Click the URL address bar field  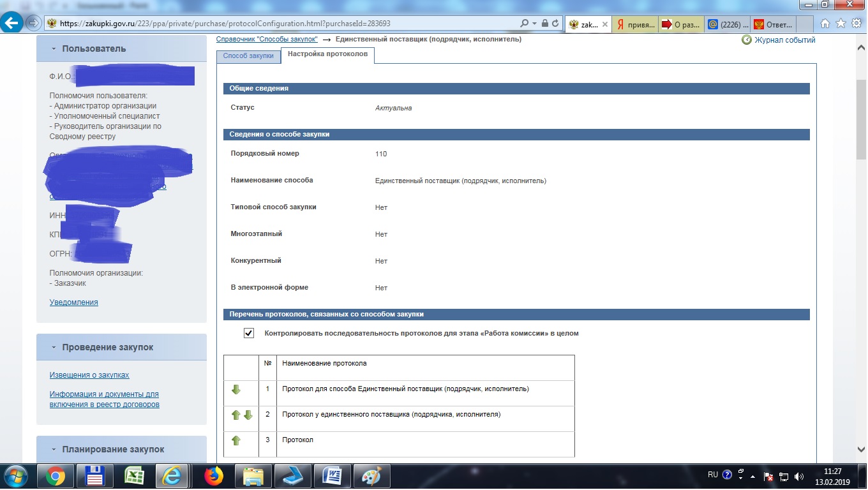click(x=287, y=24)
